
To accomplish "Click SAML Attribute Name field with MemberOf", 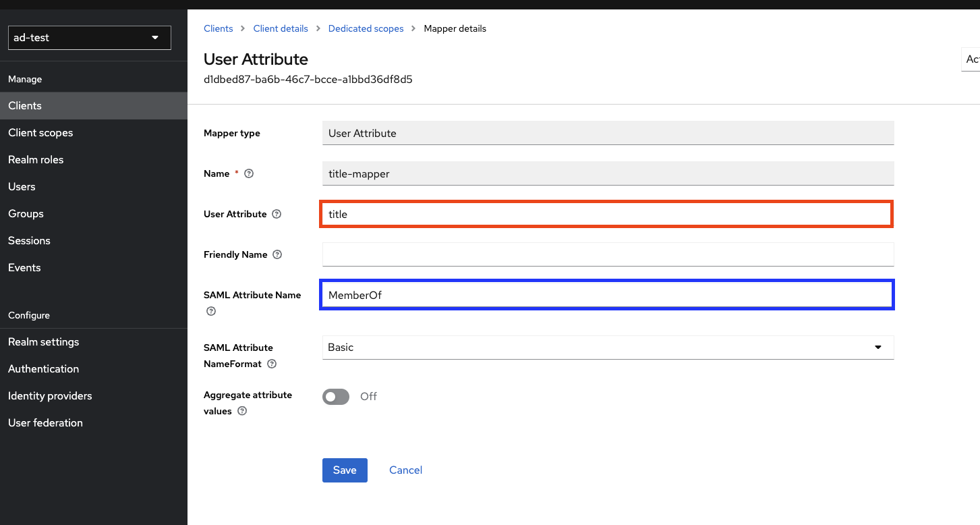I will coord(607,295).
